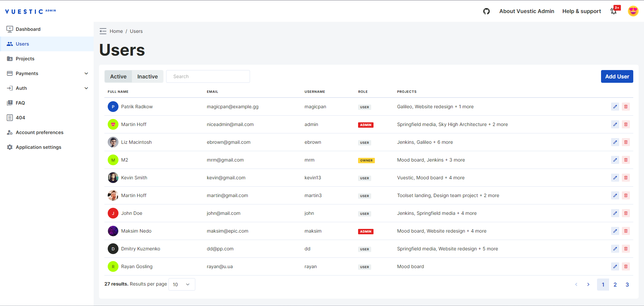Navigate to Home via the breadcrumb link

(116, 31)
